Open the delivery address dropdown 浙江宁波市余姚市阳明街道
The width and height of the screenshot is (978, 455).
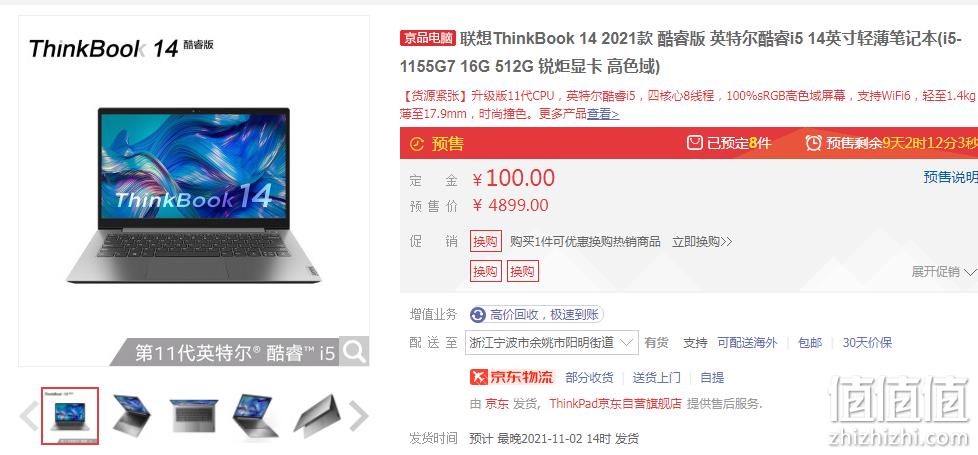(551, 343)
